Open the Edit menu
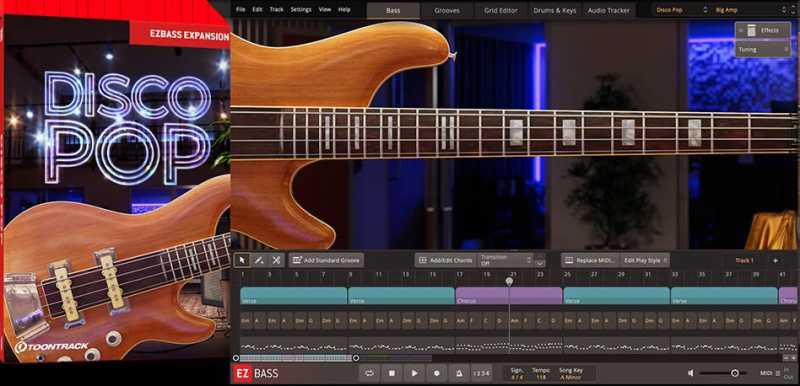800x386 pixels. click(x=258, y=9)
